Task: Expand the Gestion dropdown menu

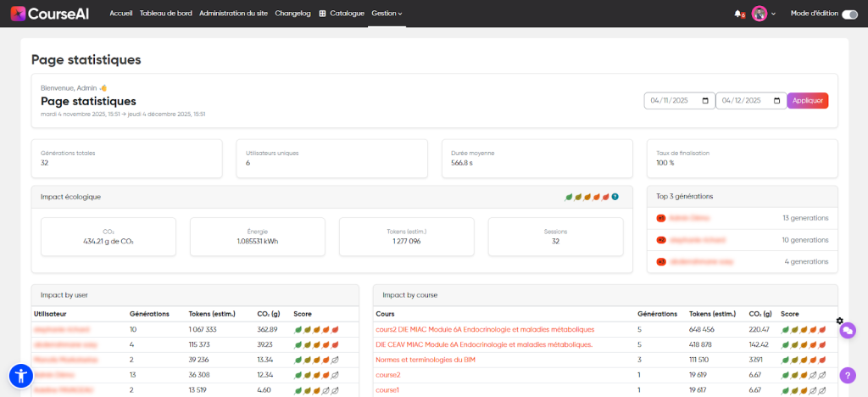Action: 387,14
